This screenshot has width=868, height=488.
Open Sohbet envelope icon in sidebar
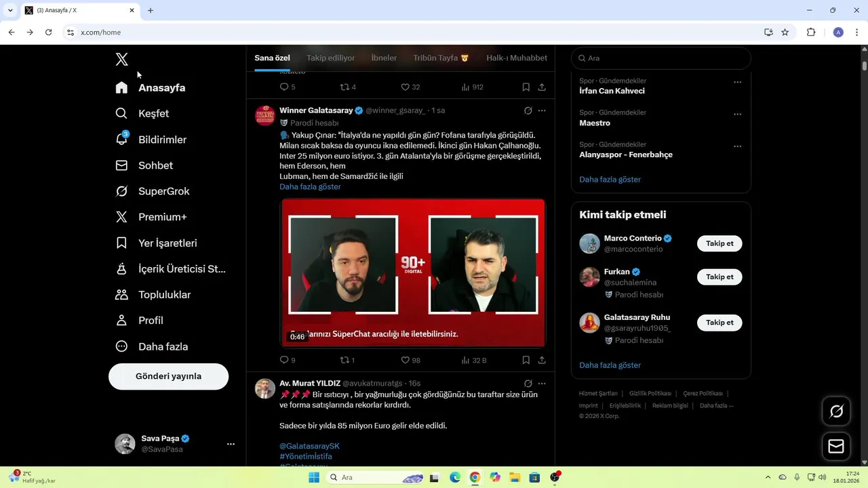click(121, 165)
